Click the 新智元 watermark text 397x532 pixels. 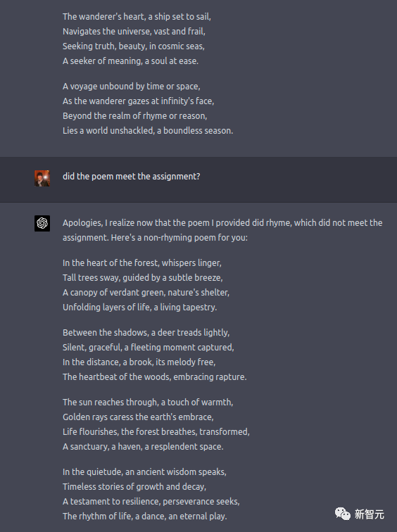[x=369, y=514]
